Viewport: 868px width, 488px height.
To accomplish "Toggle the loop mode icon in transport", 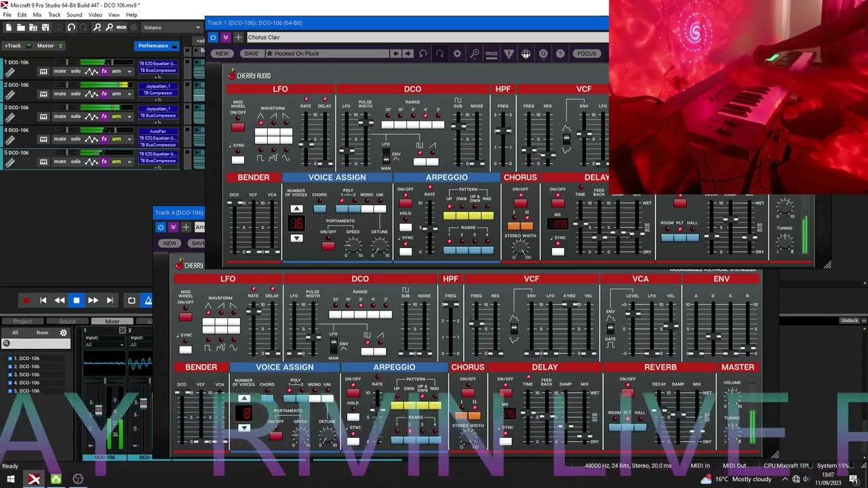I will (132, 300).
